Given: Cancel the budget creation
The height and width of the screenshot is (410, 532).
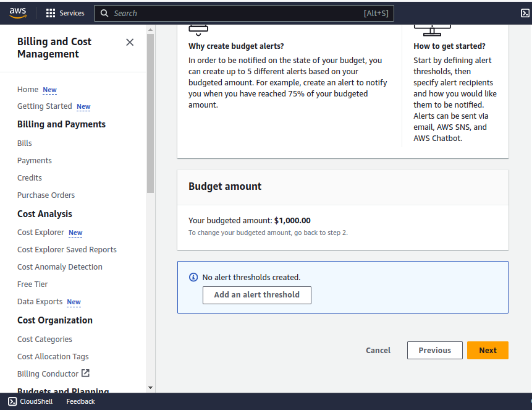Looking at the screenshot, I should [x=378, y=350].
